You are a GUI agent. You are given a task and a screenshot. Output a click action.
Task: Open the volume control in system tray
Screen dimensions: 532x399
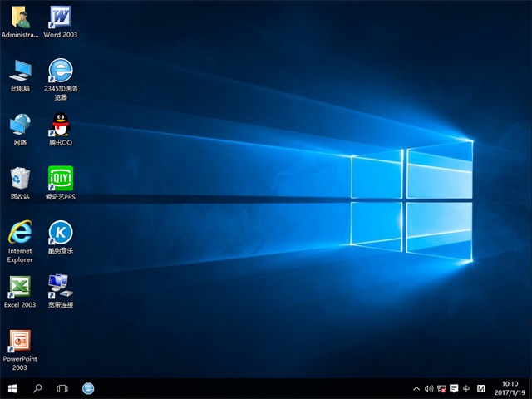429,388
